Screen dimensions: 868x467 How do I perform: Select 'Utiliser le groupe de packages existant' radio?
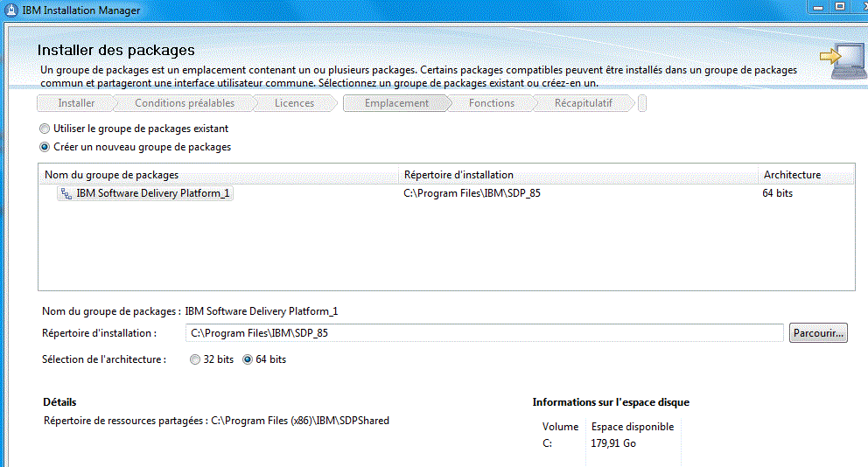coord(45,129)
